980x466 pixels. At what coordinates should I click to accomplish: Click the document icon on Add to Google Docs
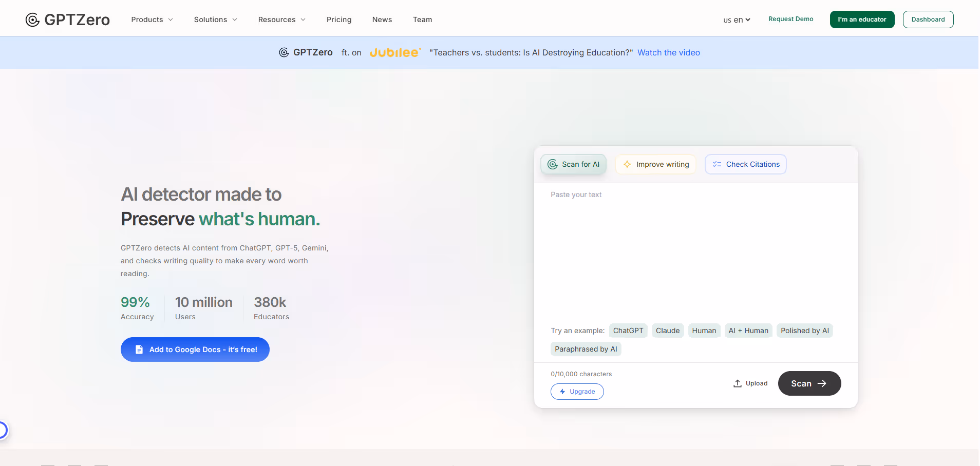point(139,349)
